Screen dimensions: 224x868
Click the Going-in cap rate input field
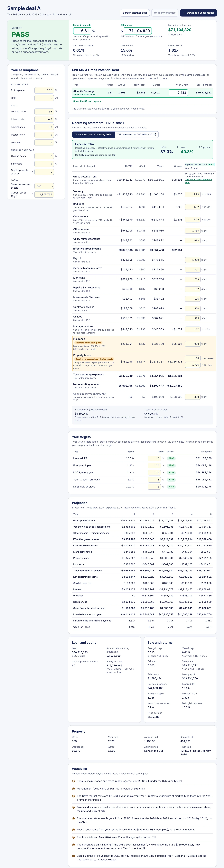82,31
